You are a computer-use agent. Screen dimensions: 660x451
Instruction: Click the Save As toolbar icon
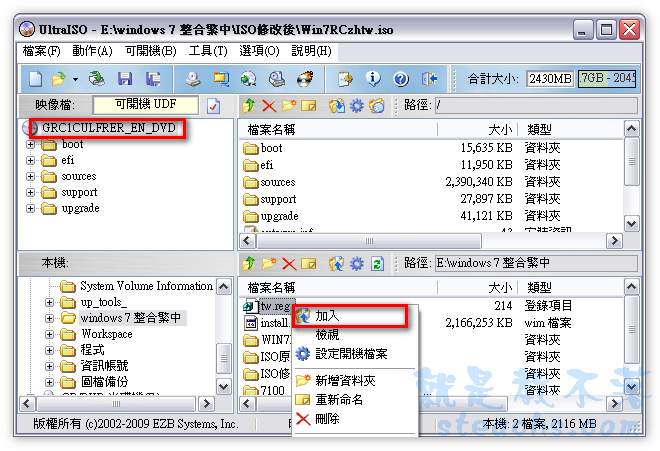153,79
